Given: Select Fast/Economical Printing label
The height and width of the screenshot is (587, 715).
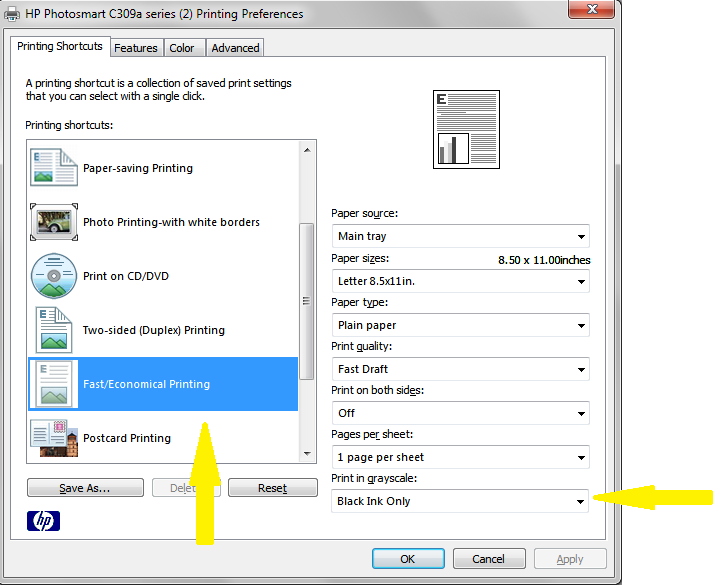Looking at the screenshot, I should [146, 384].
